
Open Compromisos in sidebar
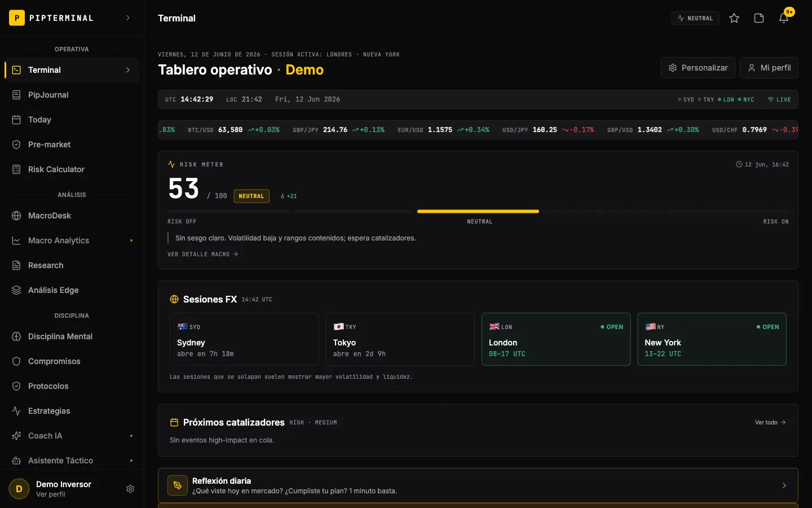(x=72, y=361)
